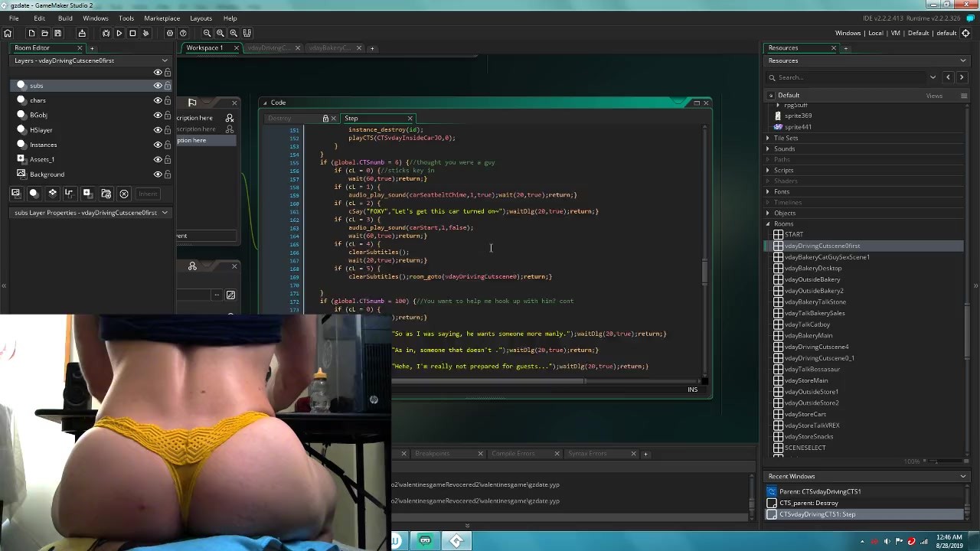Image resolution: width=980 pixels, height=551 pixels.
Task: Lock the Instances layer
Action: [168, 145]
